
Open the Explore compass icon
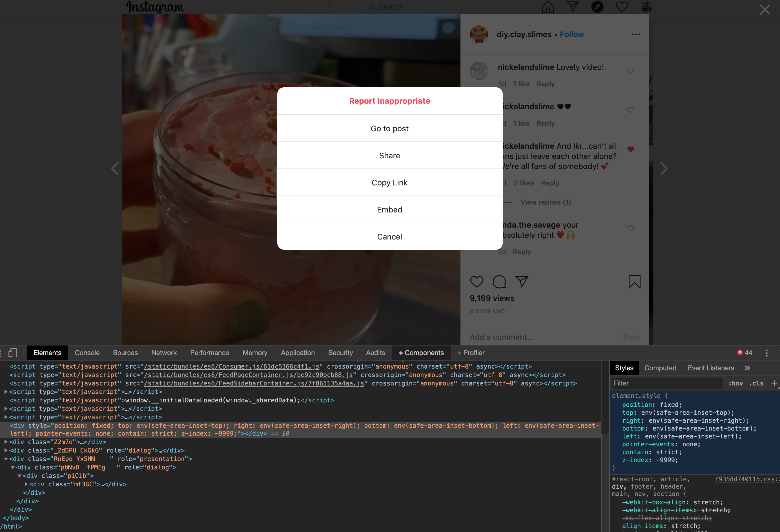(597, 7)
